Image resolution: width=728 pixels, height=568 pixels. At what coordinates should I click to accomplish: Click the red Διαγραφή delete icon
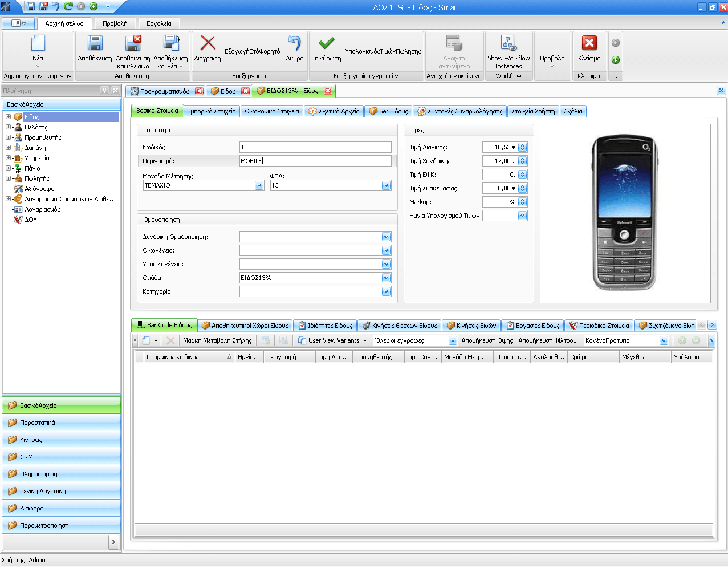[x=208, y=44]
